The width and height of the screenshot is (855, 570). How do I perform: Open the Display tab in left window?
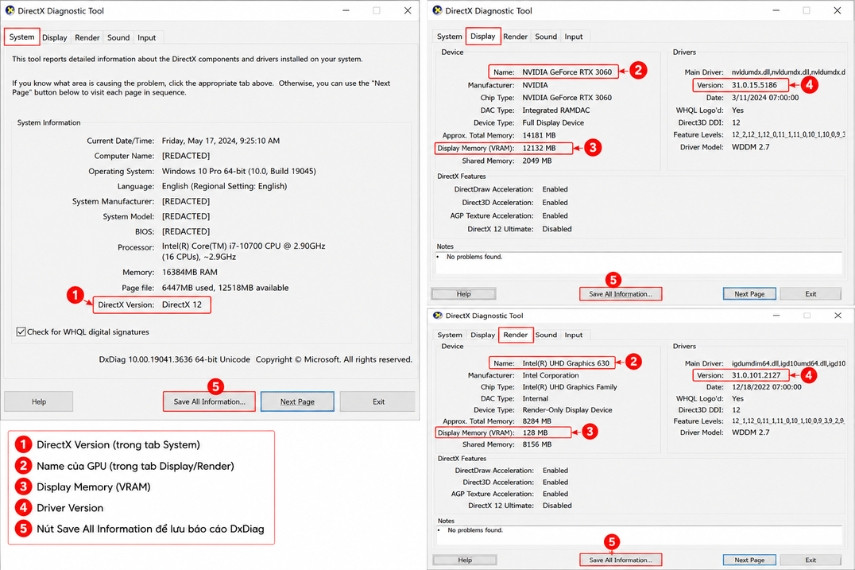[x=55, y=38]
